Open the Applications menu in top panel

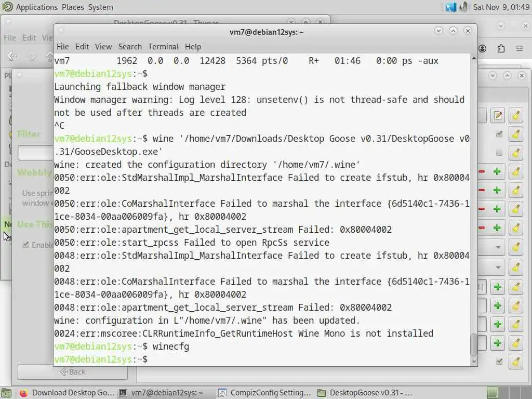(x=37, y=7)
